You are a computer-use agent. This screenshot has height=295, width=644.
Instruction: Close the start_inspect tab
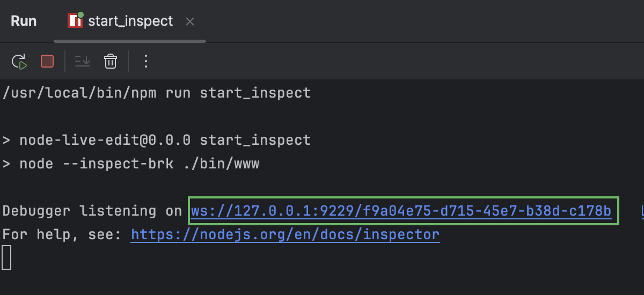(189, 22)
